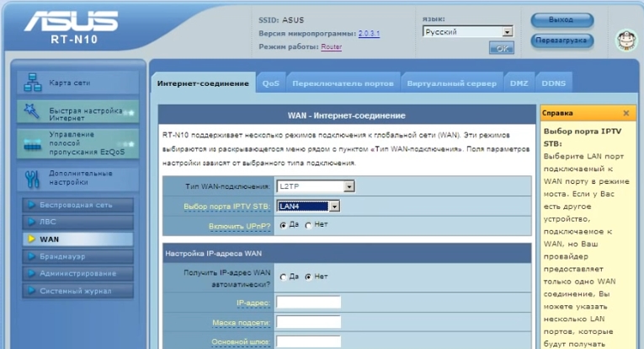This screenshot has height=349, width=644.
Task: Open the IPTV STB port dropdown (LAN4)
Action: coord(308,206)
